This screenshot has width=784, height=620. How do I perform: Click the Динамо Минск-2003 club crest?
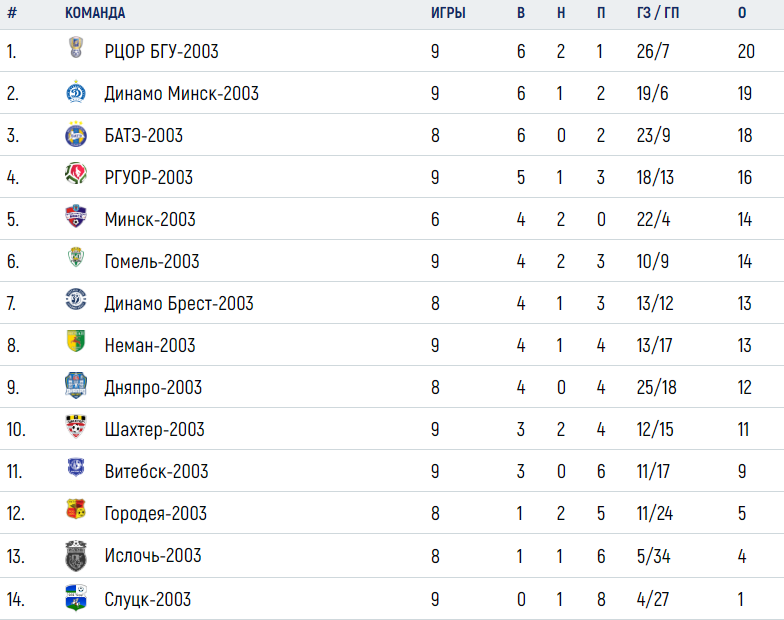point(76,92)
